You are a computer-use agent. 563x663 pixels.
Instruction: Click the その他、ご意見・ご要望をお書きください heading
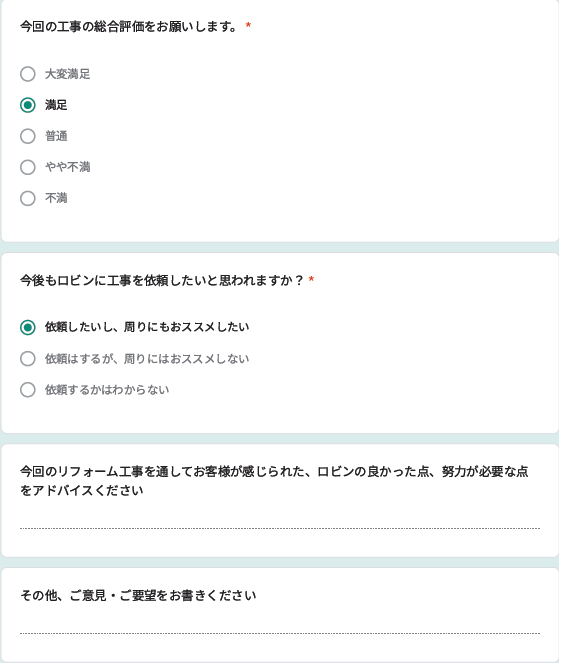pos(138,595)
